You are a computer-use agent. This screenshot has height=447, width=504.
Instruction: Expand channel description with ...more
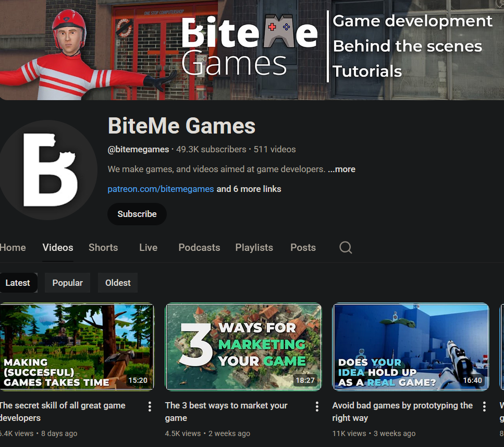coord(342,169)
